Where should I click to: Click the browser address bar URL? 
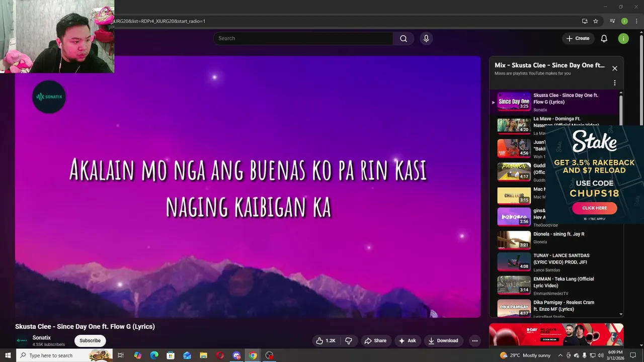pos(160,21)
